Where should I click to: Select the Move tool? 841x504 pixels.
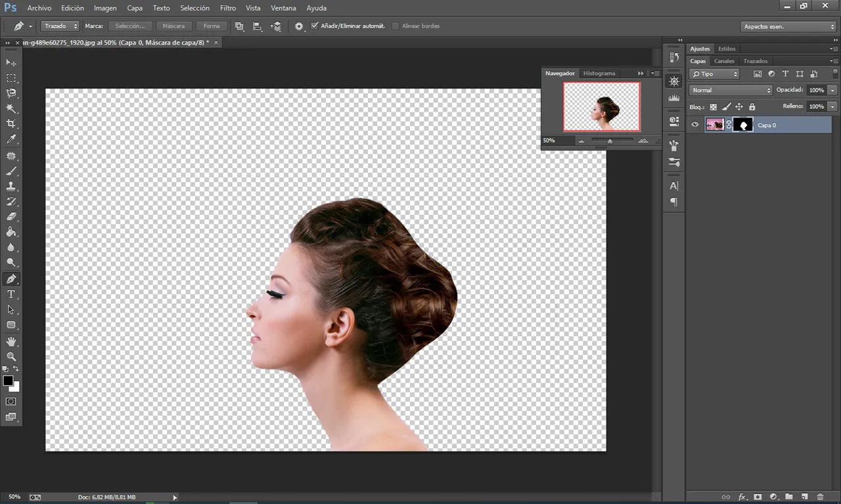coord(11,62)
